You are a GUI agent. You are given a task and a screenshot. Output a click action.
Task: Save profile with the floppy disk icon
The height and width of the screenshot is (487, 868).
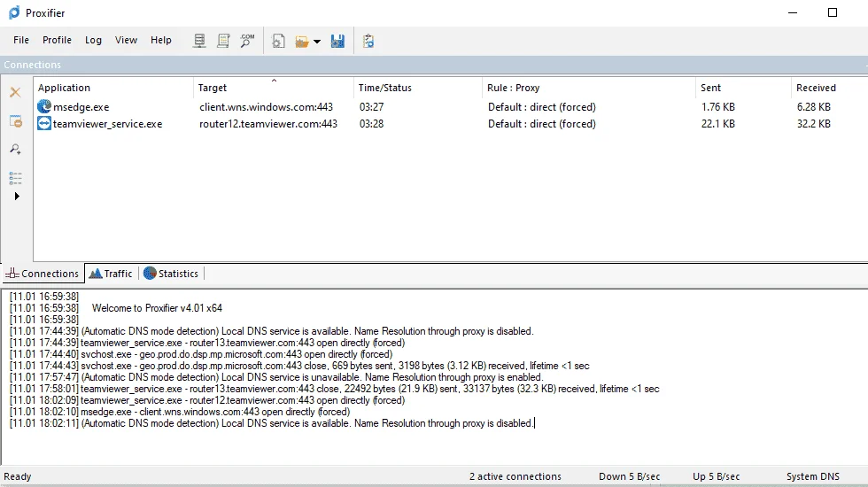pyautogui.click(x=337, y=41)
